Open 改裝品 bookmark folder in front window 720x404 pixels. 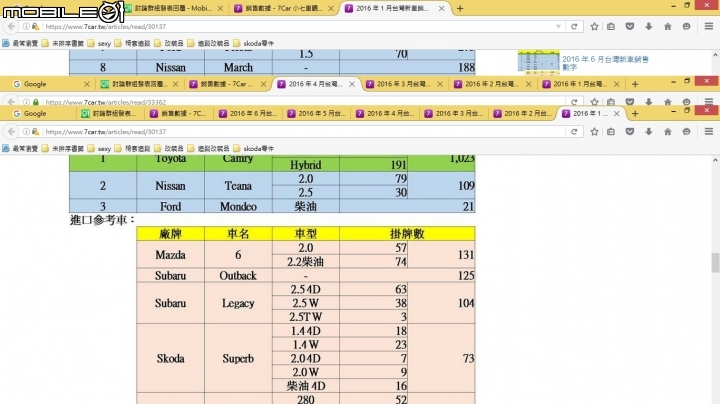(x=169, y=148)
